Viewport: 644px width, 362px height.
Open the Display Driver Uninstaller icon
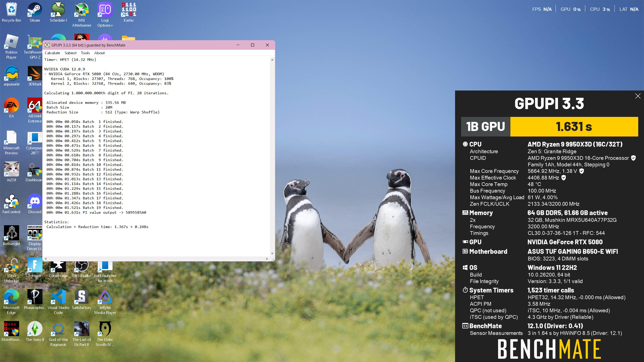click(35, 238)
